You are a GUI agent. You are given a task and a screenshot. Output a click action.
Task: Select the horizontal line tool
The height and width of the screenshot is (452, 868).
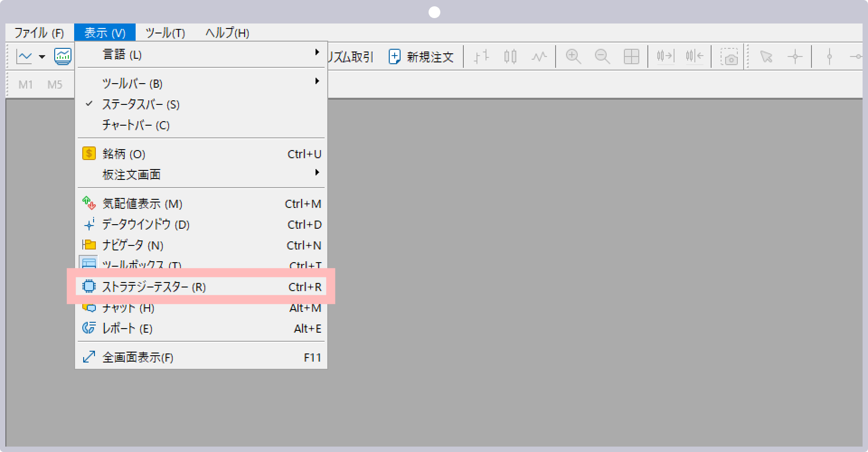click(x=856, y=57)
